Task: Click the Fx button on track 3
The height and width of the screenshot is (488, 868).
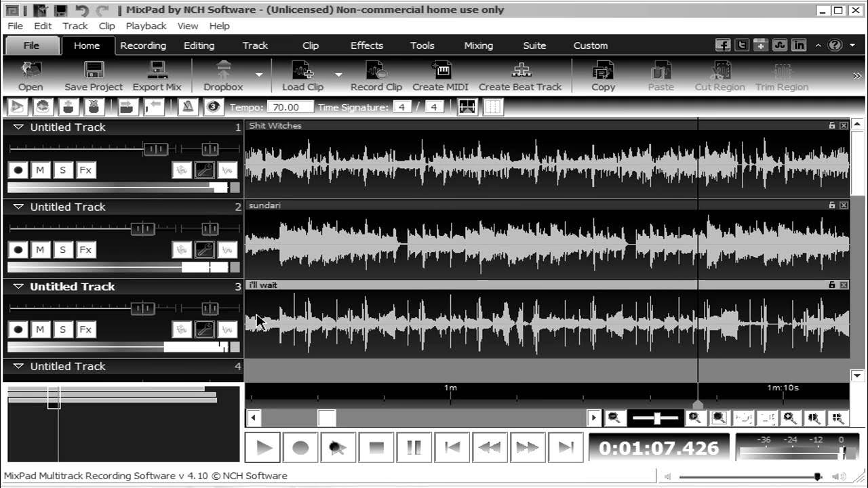Action: pyautogui.click(x=85, y=330)
